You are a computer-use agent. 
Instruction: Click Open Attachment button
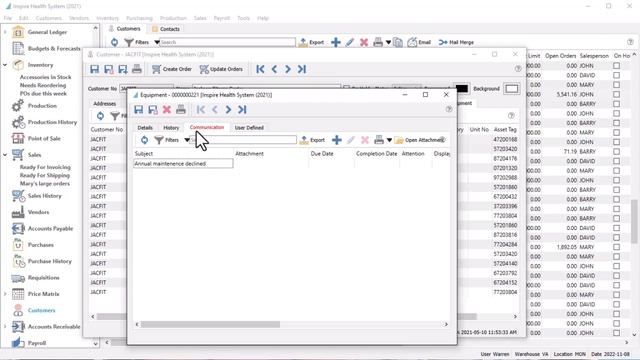[420, 140]
